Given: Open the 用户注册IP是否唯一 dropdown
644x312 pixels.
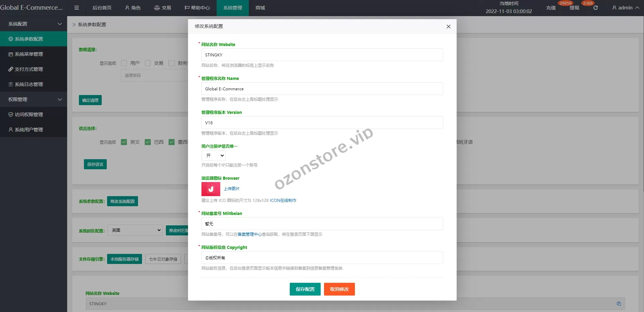Looking at the screenshot, I should [214, 155].
